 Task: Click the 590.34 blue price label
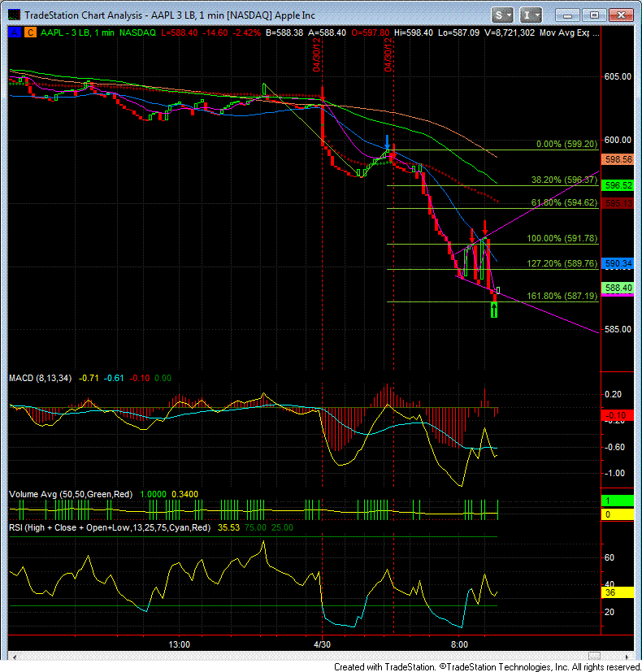(x=618, y=263)
